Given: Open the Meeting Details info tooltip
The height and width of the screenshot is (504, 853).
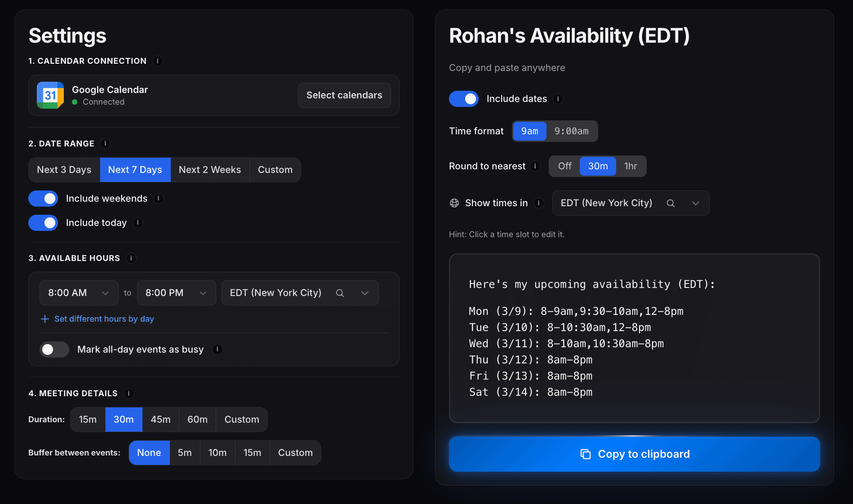Looking at the screenshot, I should point(129,393).
